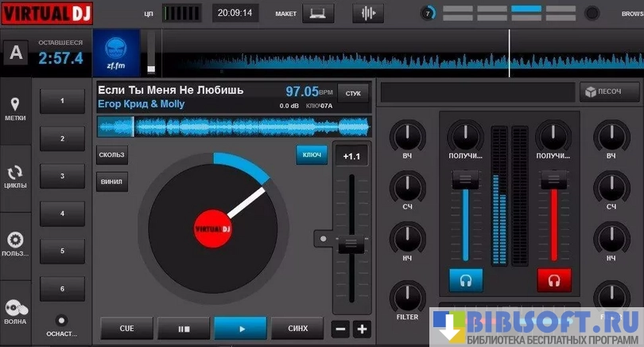Toggle Винил vinyl mode
The height and width of the screenshot is (347, 644).
point(112,181)
